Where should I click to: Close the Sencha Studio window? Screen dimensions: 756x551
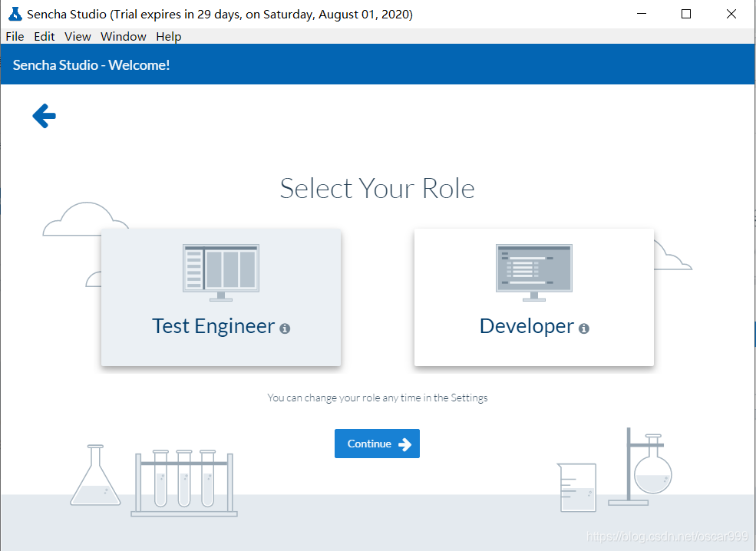[731, 14]
